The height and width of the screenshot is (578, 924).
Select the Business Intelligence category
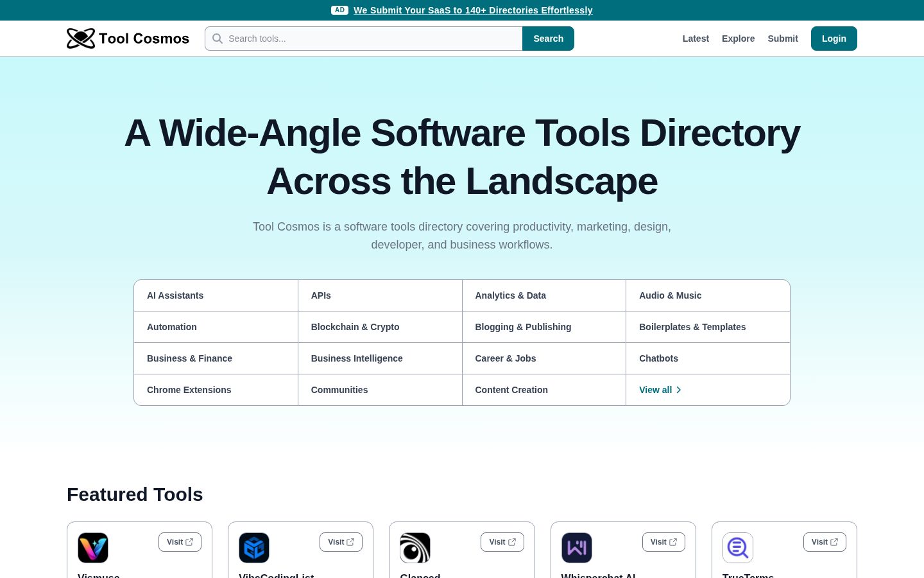point(380,358)
